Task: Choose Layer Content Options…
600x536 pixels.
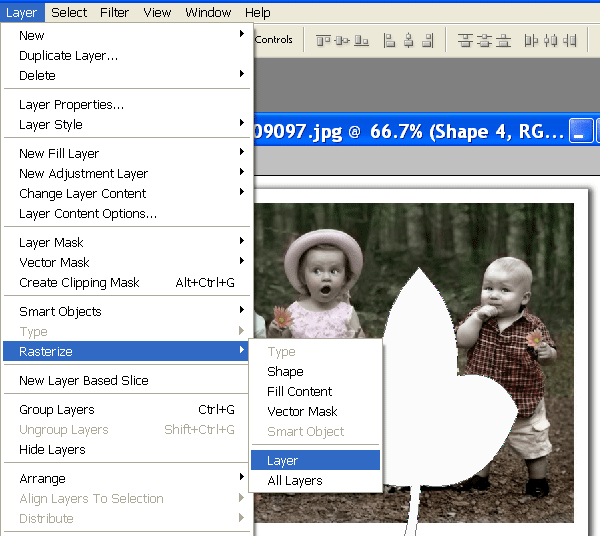Action: pyautogui.click(x=126, y=213)
